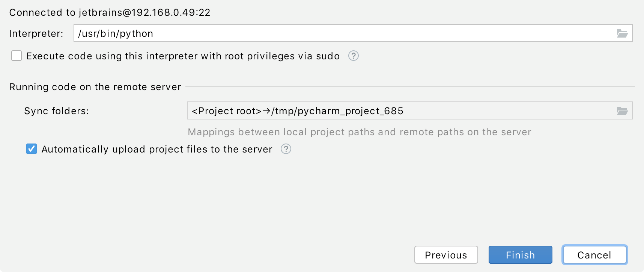Go back with the Previous button
The width and height of the screenshot is (644, 272).
click(x=446, y=255)
